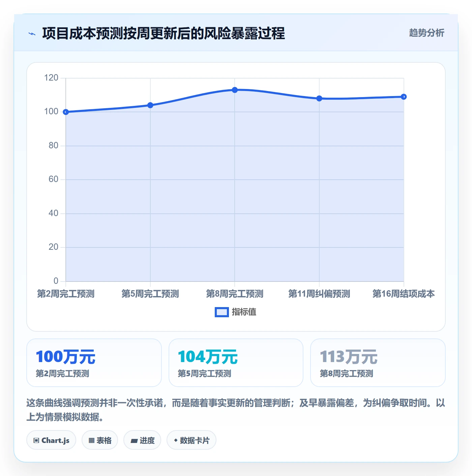Select the 第16周结项成本 data point

pyautogui.click(x=404, y=97)
